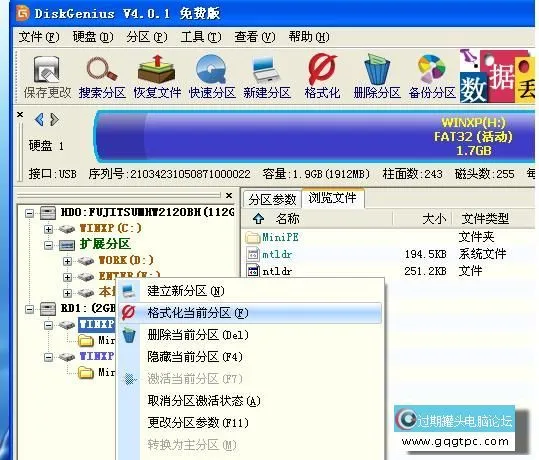Select 扩展分区 extended partition tree item
The height and width of the screenshot is (460, 539).
105,244
